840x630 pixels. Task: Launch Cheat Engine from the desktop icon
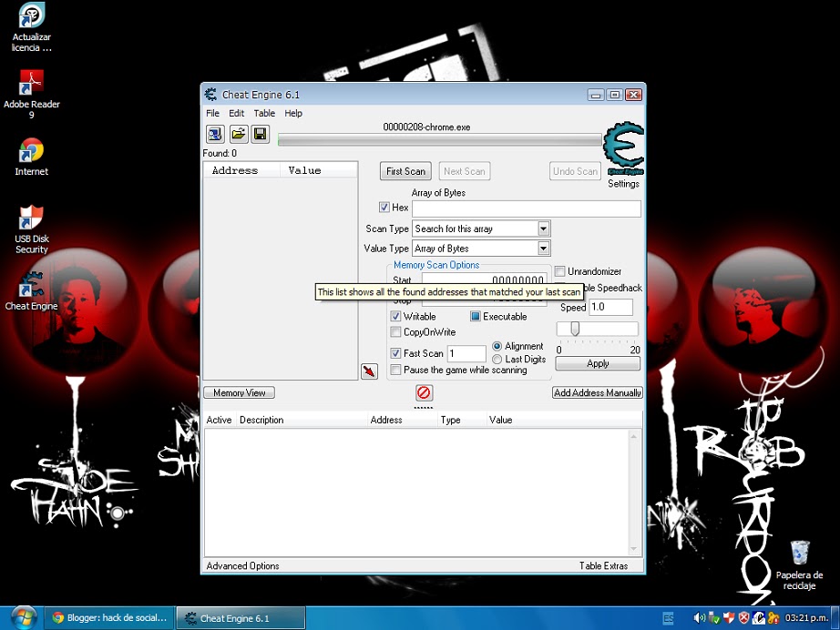[31, 282]
